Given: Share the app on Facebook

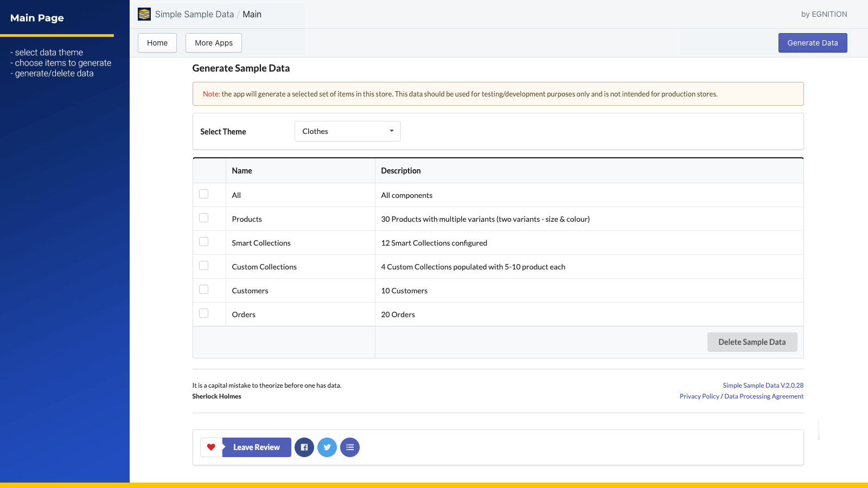Looking at the screenshot, I should click(304, 447).
